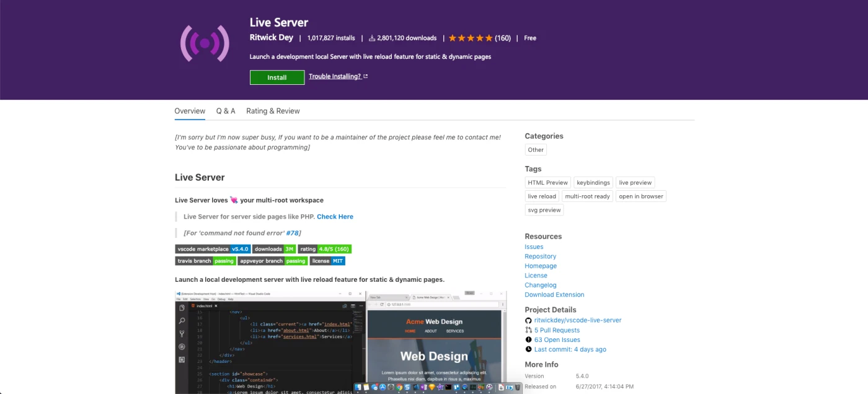This screenshot has width=868, height=394.
Task: Click the 1,017,827 installs text
Action: coord(331,38)
